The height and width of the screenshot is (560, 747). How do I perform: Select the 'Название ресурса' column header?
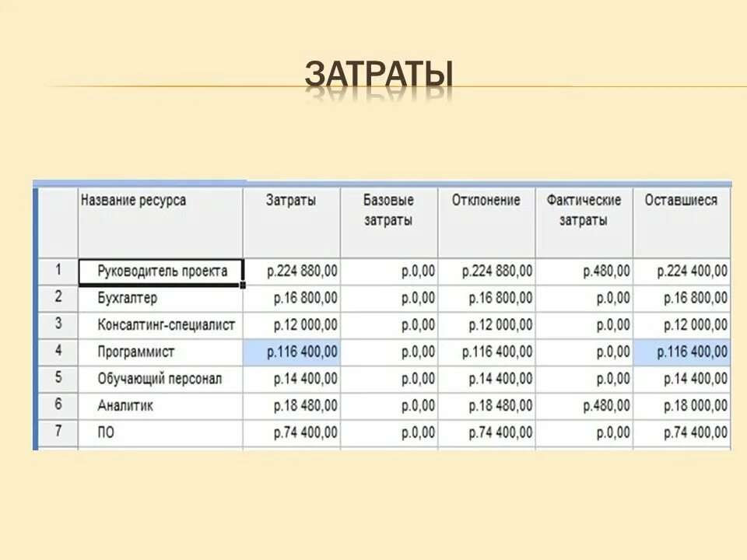coord(160,222)
